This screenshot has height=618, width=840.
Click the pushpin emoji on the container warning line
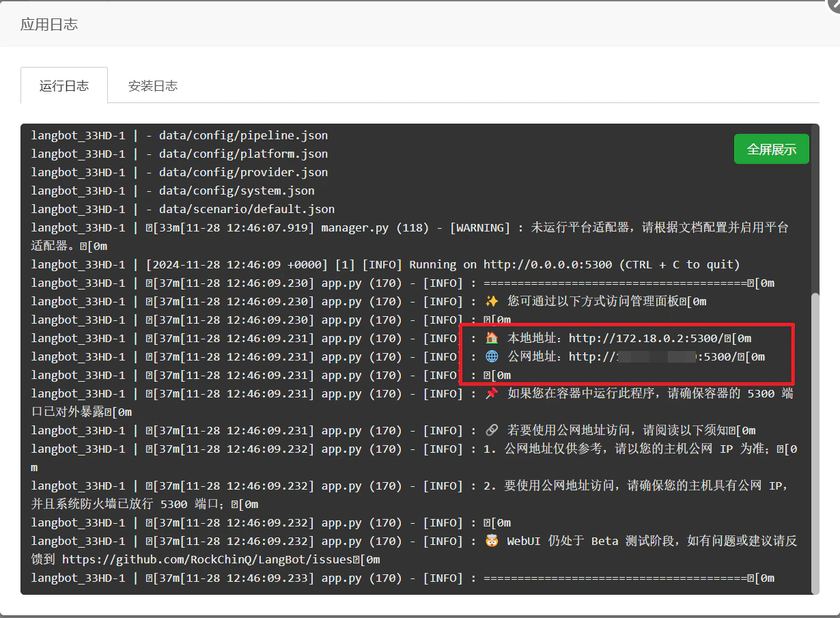490,393
